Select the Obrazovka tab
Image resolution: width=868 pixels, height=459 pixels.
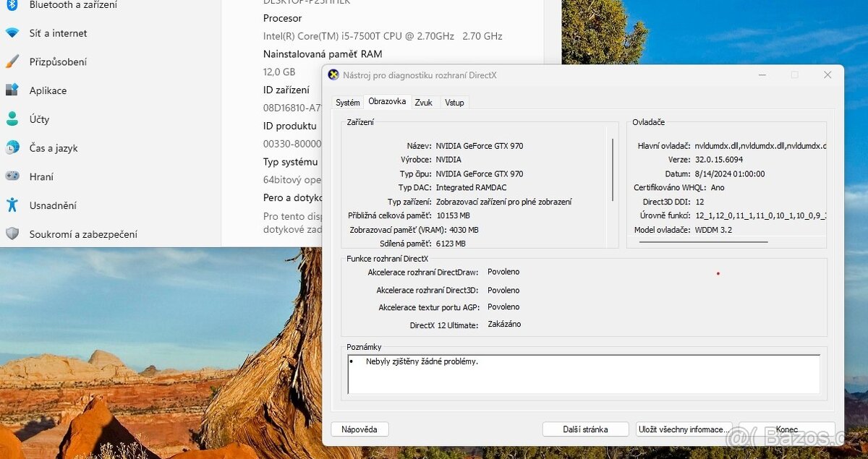click(x=387, y=101)
